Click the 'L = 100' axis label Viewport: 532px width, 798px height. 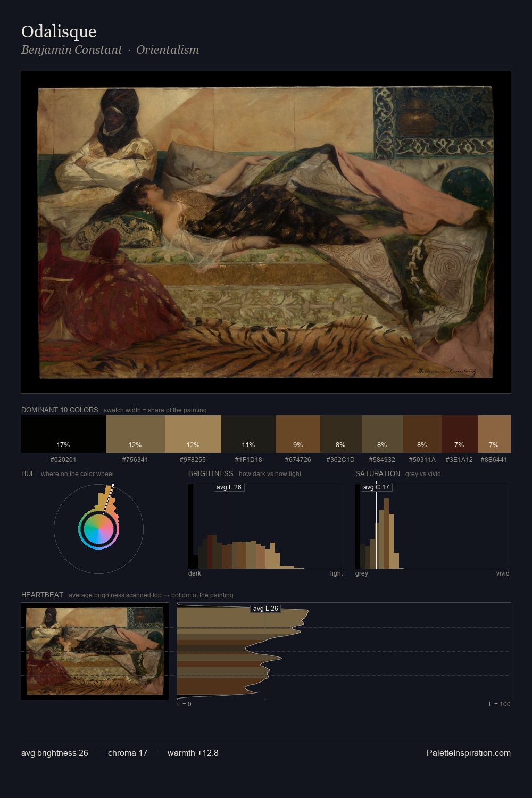tap(500, 704)
